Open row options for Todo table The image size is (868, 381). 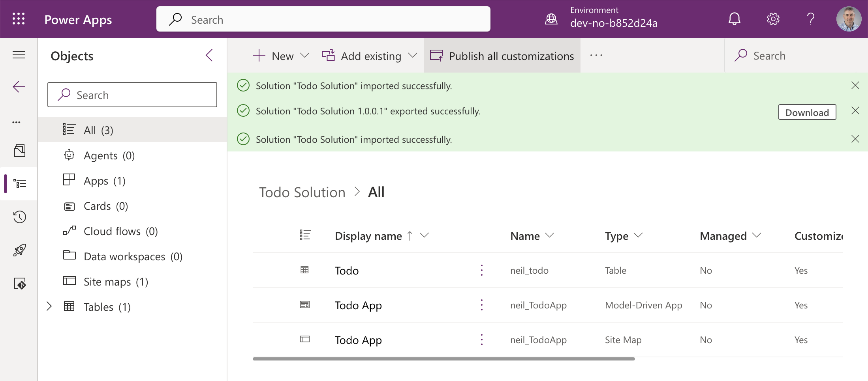481,270
